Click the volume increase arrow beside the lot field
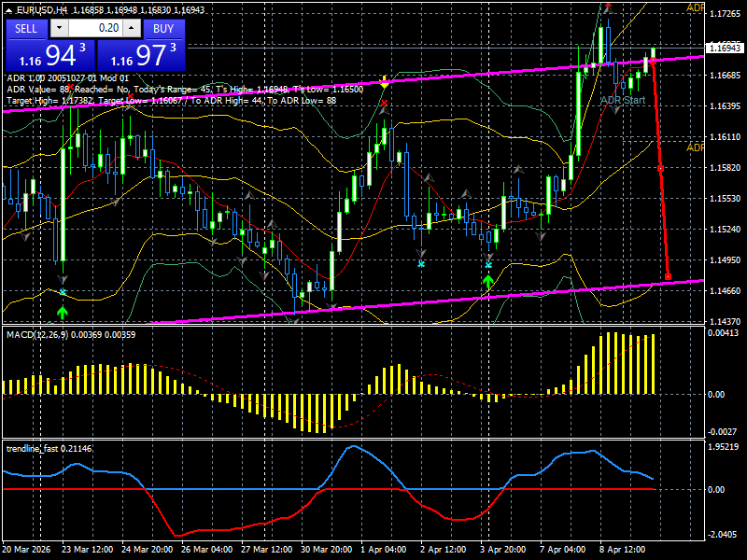747x560 pixels. [129, 29]
